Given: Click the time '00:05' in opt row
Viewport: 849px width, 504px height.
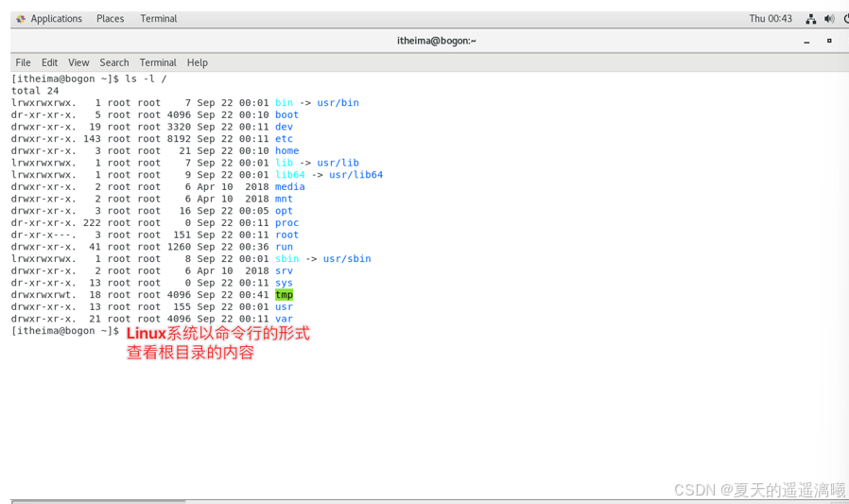Looking at the screenshot, I should (x=253, y=211).
